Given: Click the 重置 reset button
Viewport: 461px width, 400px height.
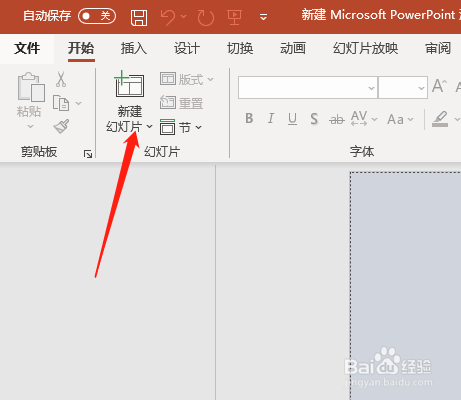Looking at the screenshot, I should [x=182, y=103].
